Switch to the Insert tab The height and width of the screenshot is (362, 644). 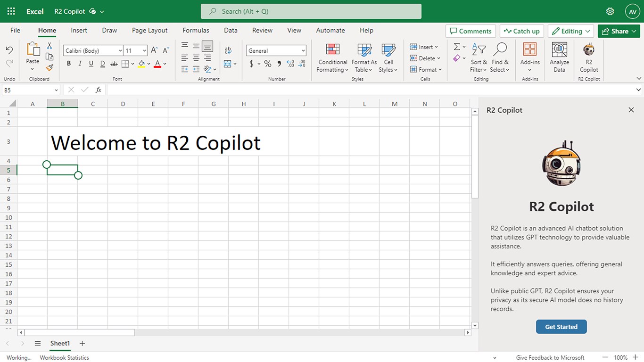[79, 30]
